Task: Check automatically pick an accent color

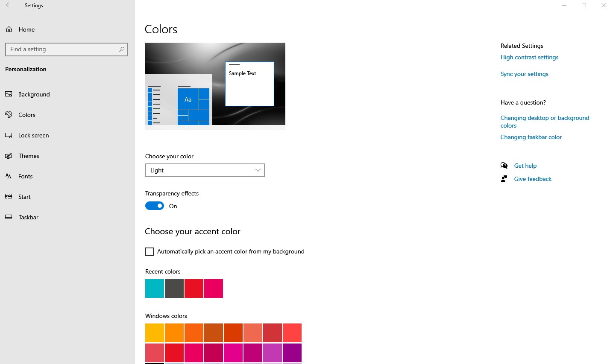Action: point(150,252)
